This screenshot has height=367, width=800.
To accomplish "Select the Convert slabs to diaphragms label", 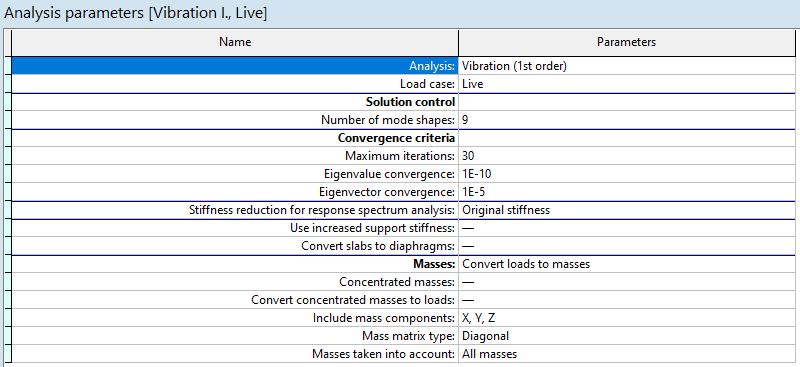I will click(378, 246).
